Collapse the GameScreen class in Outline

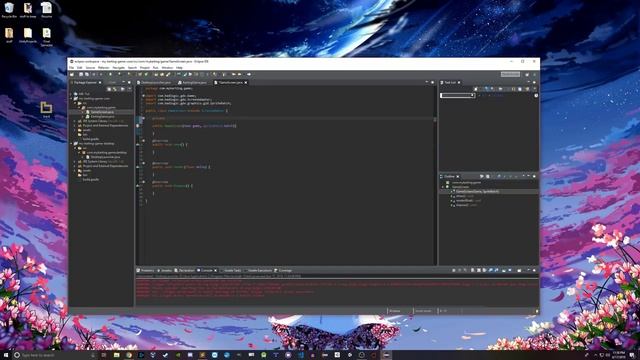pyautogui.click(x=443, y=187)
